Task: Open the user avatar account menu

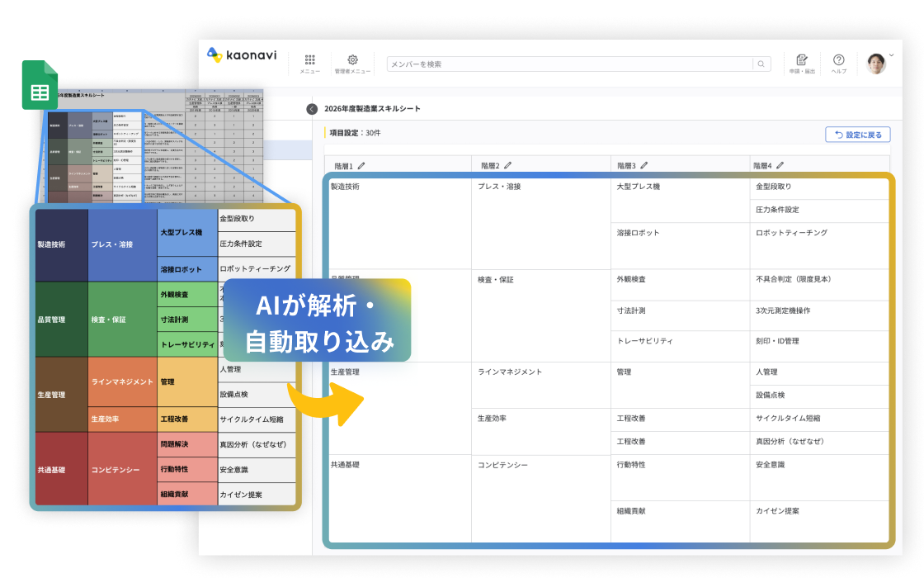Action: click(877, 63)
